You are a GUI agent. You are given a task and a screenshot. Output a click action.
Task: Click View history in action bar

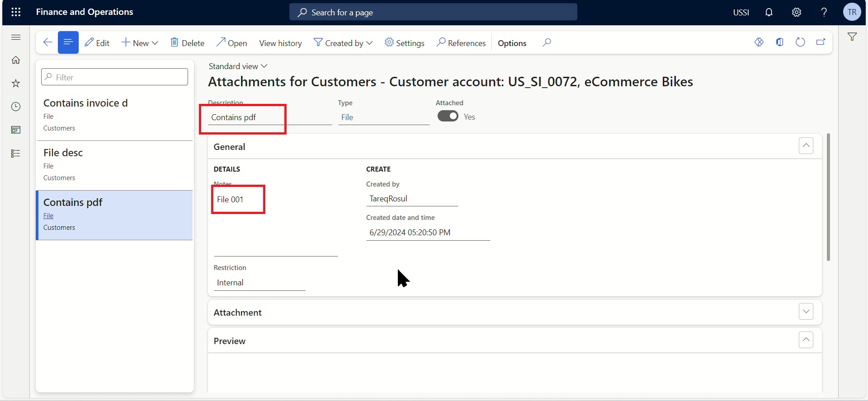(280, 43)
